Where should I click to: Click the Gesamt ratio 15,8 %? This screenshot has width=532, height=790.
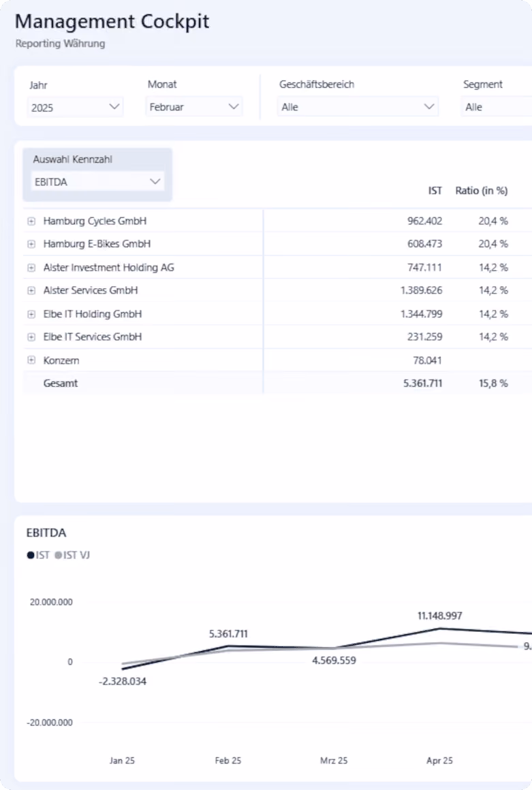493,383
